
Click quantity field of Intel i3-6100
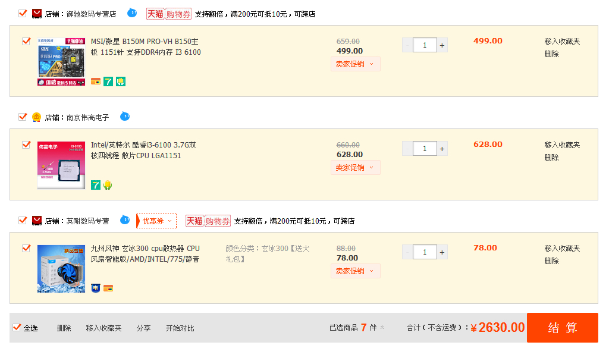[425, 149]
